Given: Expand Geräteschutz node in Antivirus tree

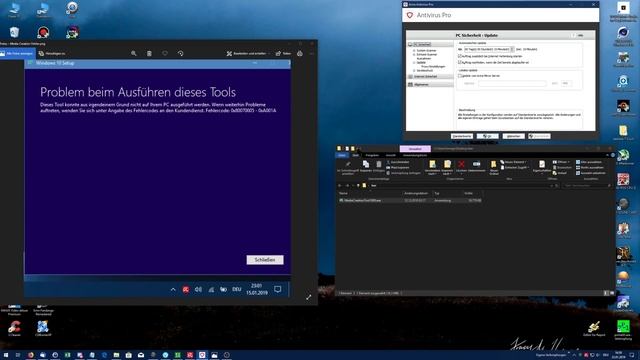Looking at the screenshot, I should [414, 71].
